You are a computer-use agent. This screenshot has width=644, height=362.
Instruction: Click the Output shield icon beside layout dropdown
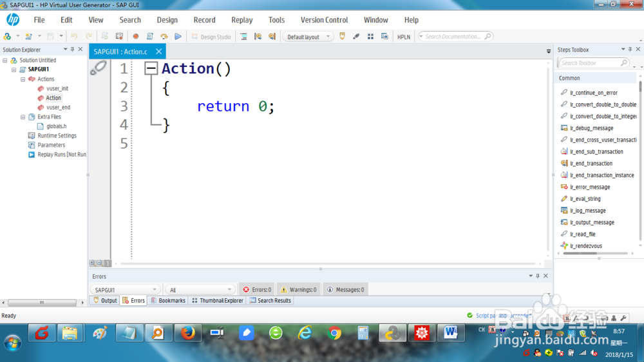point(342,37)
